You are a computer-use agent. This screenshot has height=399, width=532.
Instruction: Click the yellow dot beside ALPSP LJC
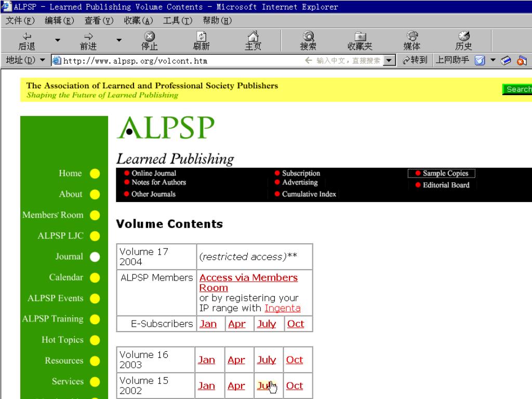point(95,236)
